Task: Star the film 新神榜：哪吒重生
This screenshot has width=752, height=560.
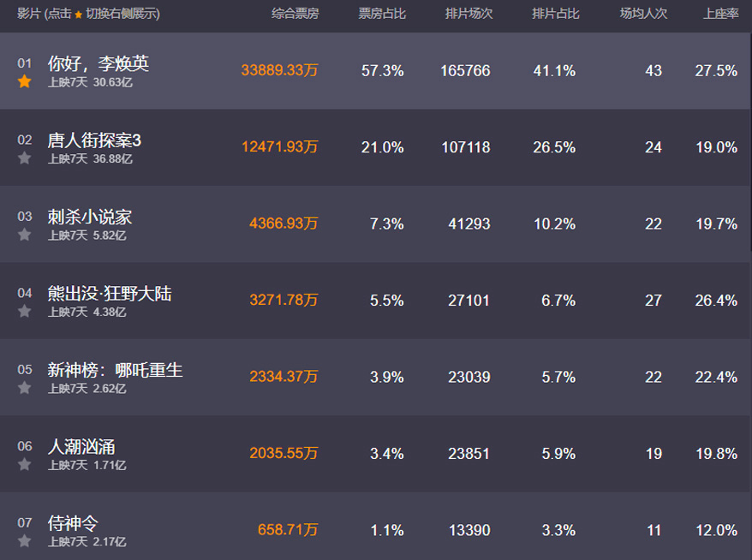Action: click(25, 388)
